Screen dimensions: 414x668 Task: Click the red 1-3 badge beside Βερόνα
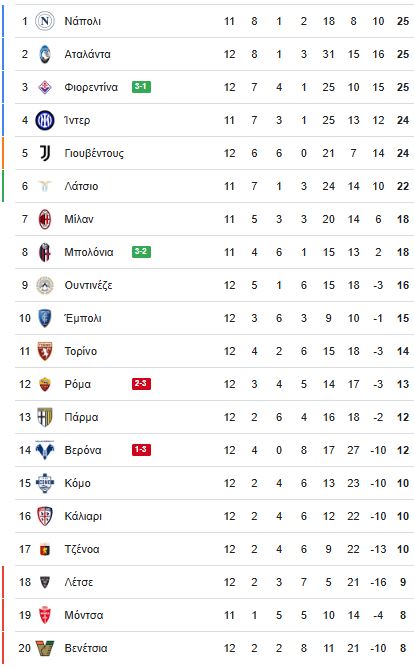pyautogui.click(x=141, y=449)
